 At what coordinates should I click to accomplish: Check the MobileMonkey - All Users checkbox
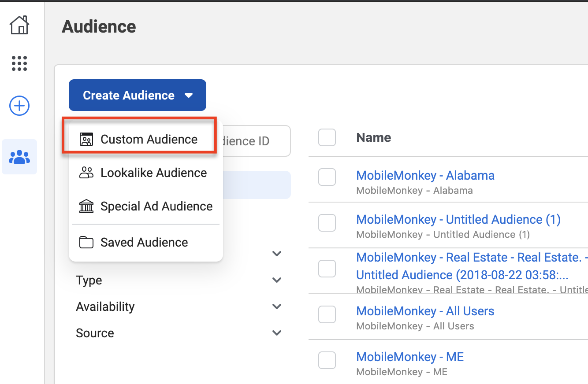pyautogui.click(x=327, y=314)
